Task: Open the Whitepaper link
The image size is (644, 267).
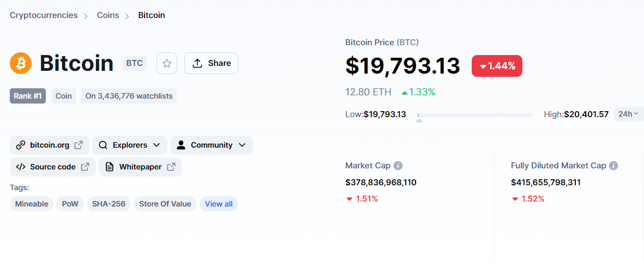Action: 141,167
